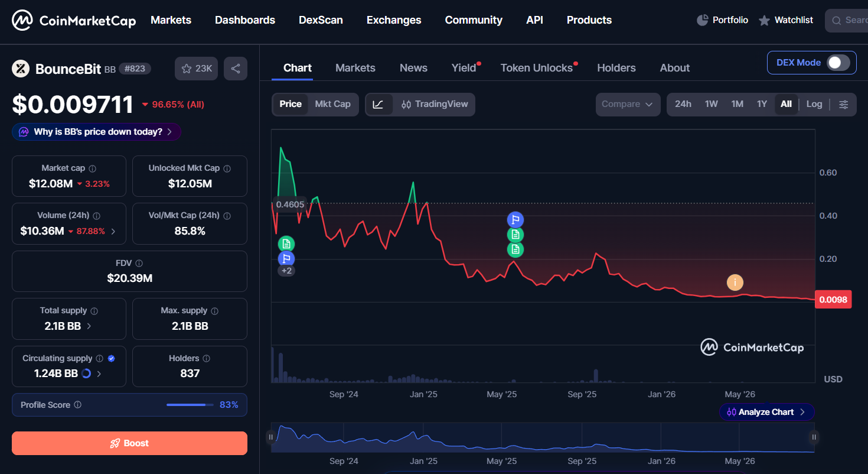This screenshot has width=868, height=474.
Task: Switch to the News tab
Action: pos(413,68)
